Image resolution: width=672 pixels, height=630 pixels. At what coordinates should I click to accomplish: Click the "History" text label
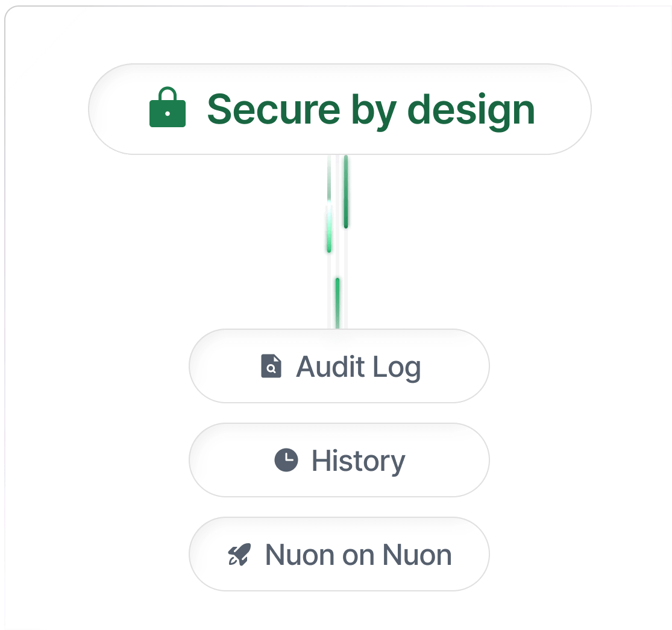point(358,461)
